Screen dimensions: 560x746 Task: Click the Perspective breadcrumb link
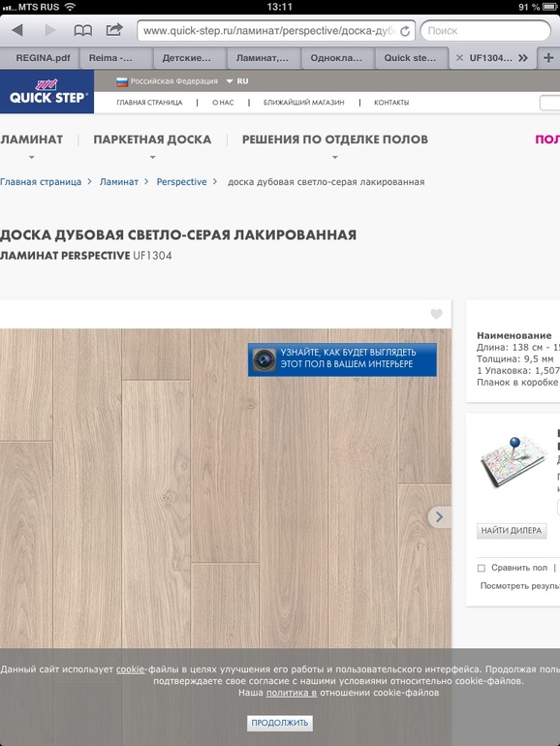182,182
